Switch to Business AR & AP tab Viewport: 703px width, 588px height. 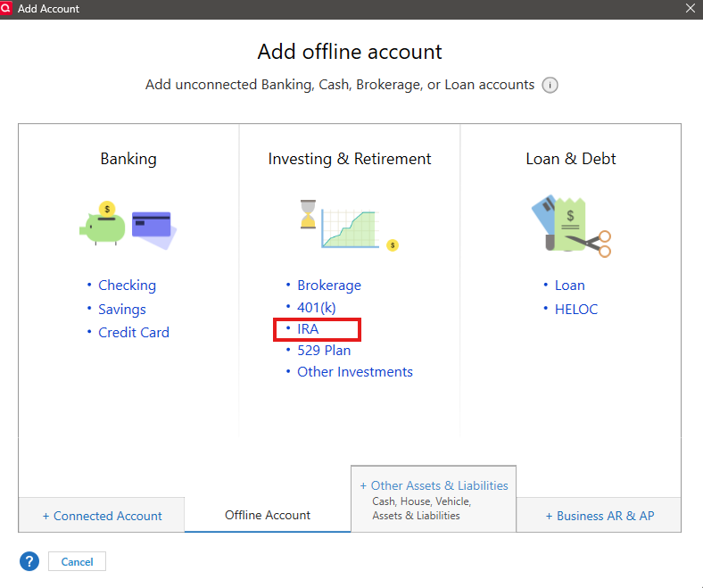pyautogui.click(x=600, y=516)
